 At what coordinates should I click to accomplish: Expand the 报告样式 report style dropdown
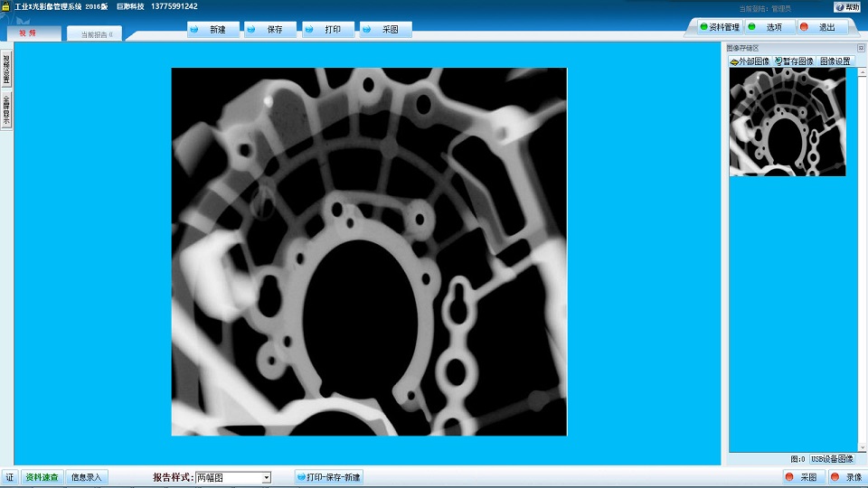266,477
